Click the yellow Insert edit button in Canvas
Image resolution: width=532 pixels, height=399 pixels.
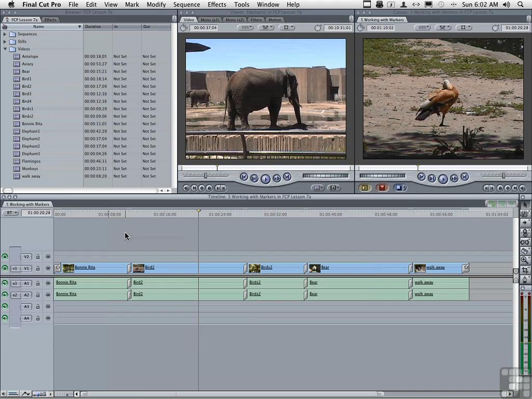(x=365, y=188)
